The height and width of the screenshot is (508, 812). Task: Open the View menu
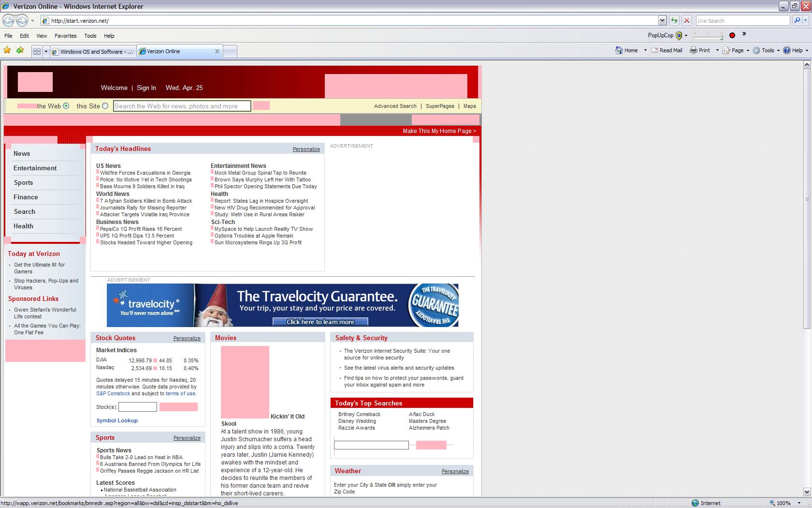click(42, 36)
